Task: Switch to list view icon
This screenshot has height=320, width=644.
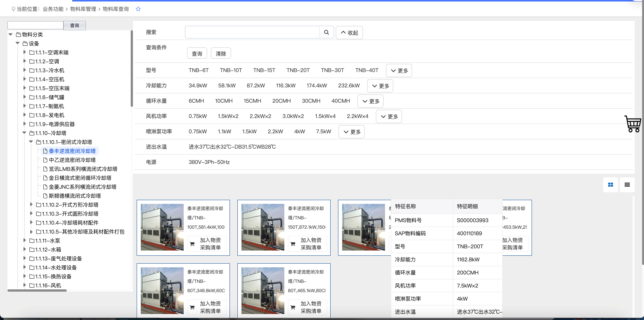Action: coord(627,185)
